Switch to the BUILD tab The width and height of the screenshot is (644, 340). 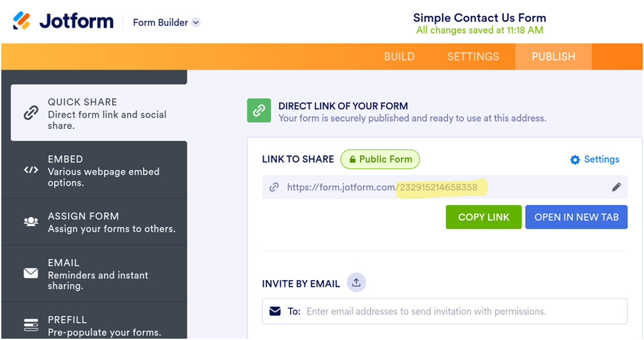coord(399,57)
